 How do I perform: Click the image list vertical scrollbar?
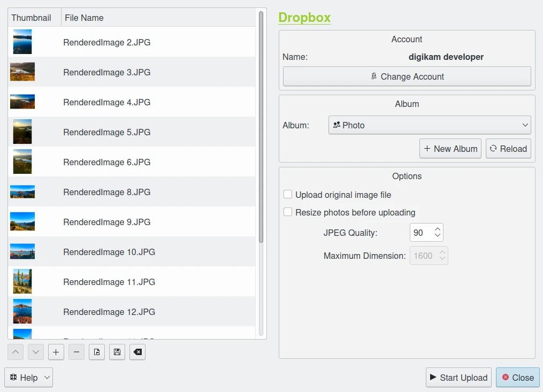point(261,128)
